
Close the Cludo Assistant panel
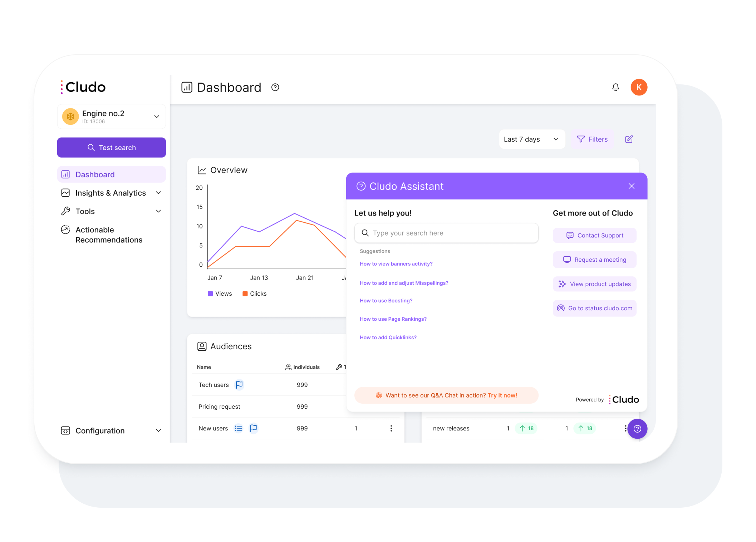(x=631, y=186)
